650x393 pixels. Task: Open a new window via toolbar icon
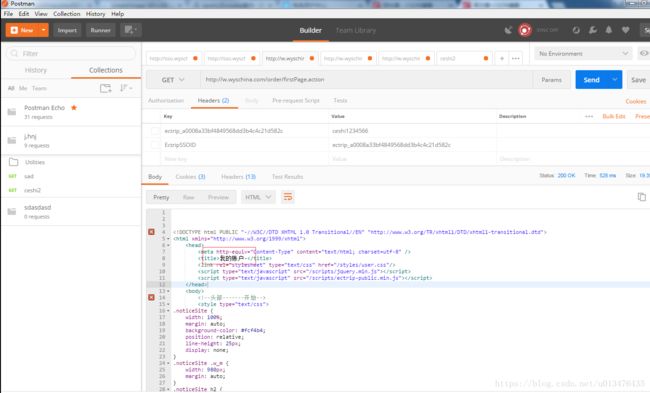pos(131,30)
